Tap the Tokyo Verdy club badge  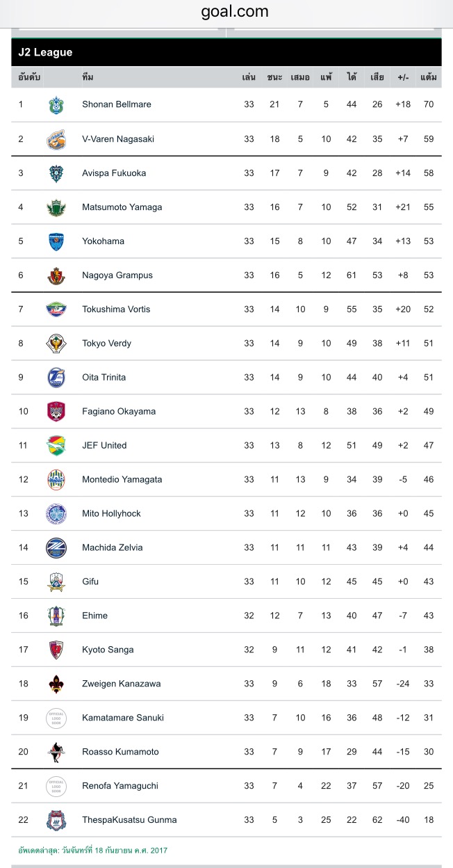point(56,344)
